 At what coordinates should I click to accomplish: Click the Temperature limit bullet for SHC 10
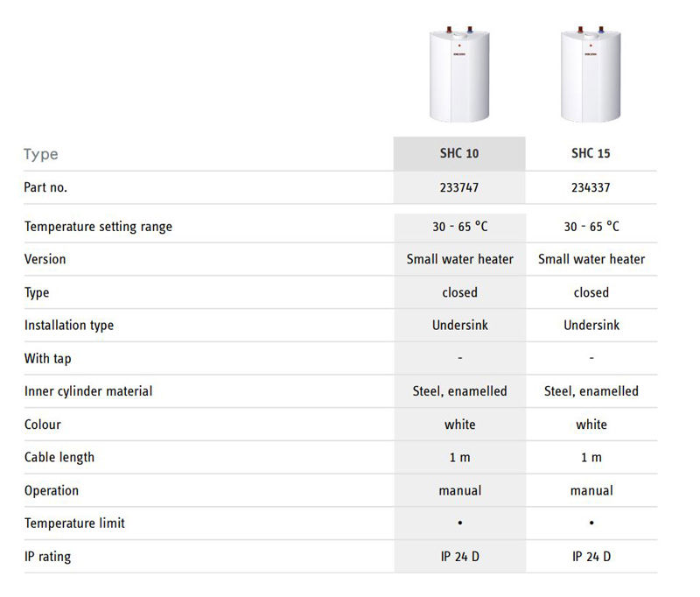[460, 523]
